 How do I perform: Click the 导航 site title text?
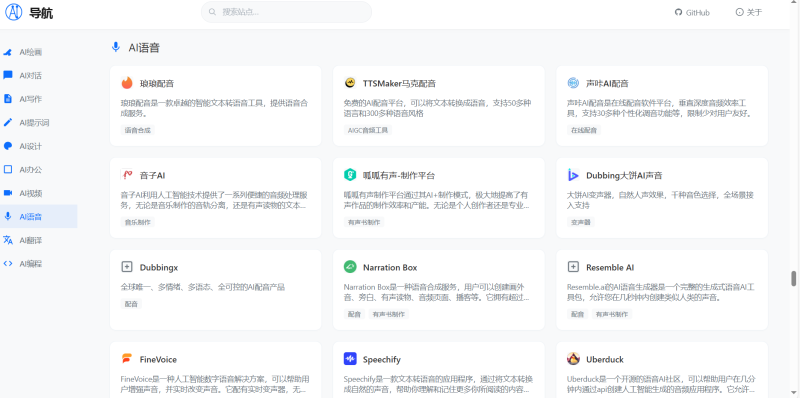(x=41, y=13)
